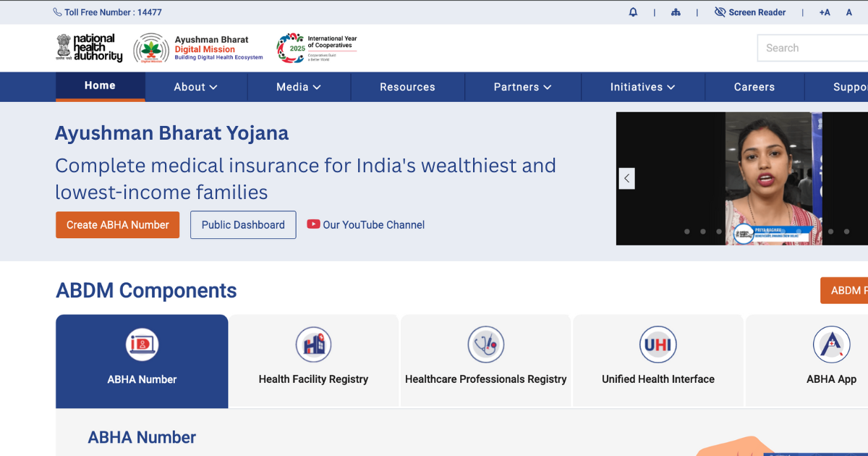
Task: Expand the Media menu chevron
Action: [317, 88]
